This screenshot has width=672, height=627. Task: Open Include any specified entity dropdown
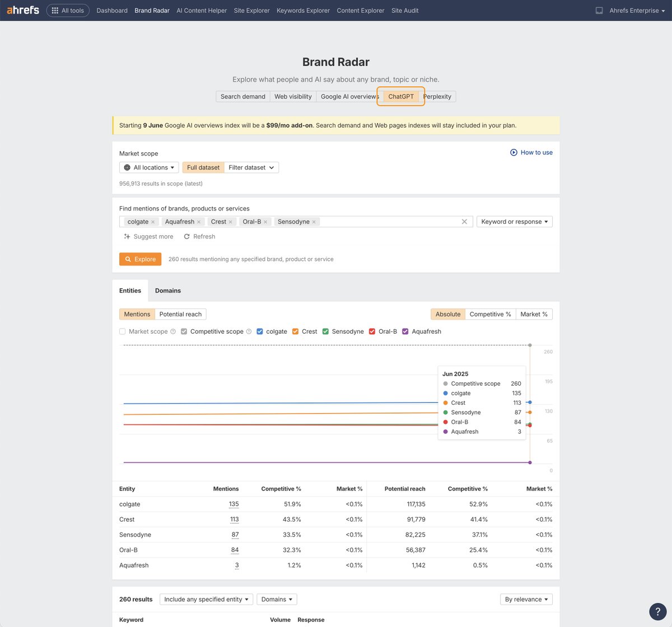pos(207,599)
